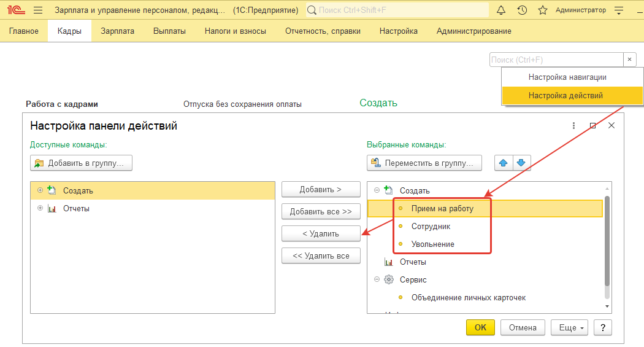Expand Создать group in available commands

pyautogui.click(x=40, y=190)
